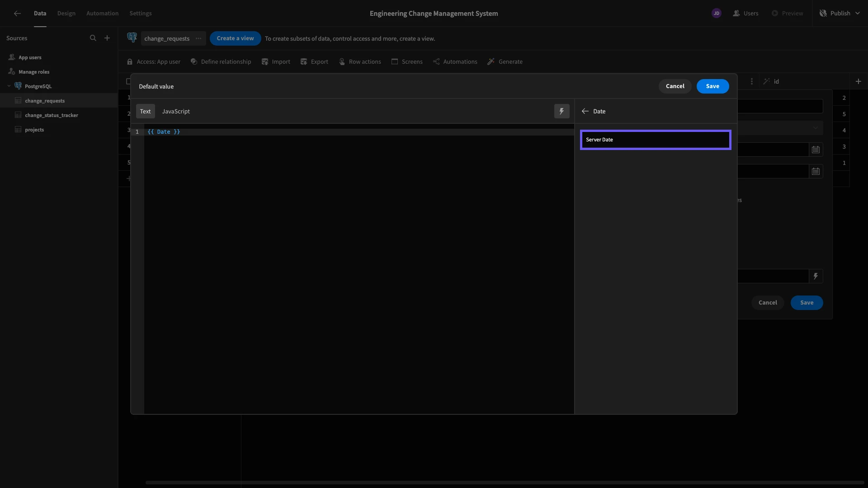The height and width of the screenshot is (488, 868).
Task: Open Row actions
Action: (360, 62)
